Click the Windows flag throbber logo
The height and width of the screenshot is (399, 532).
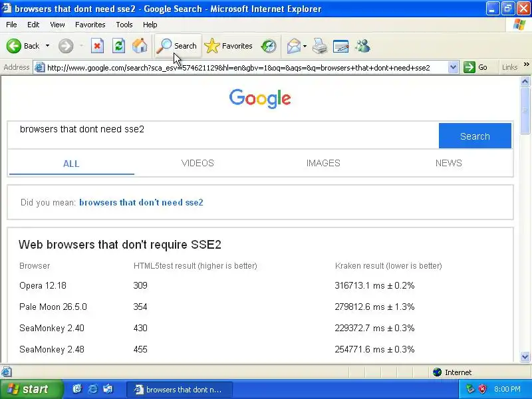tap(519, 25)
